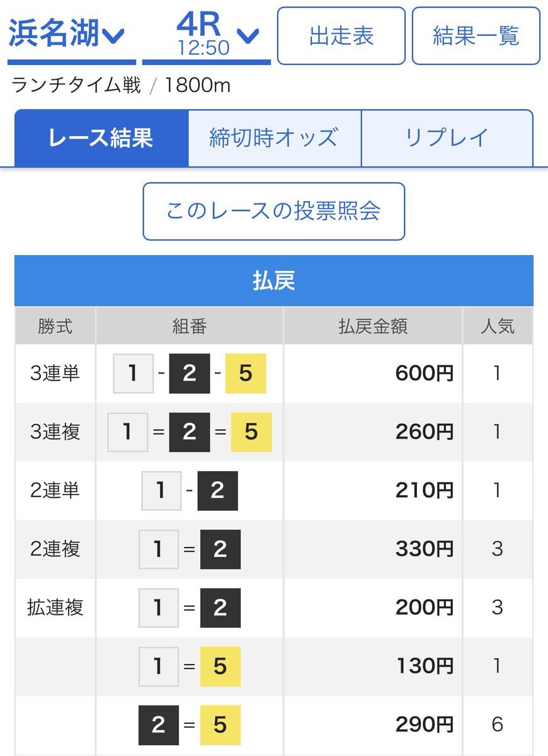Click the white boat 1 badge in 3連複 row

click(128, 432)
